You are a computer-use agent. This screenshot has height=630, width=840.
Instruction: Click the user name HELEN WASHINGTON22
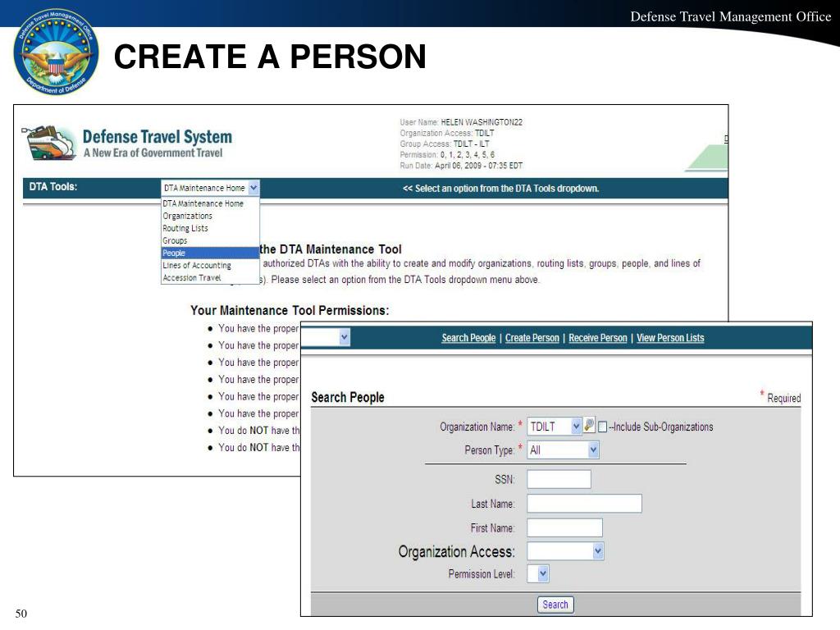pyautogui.click(x=482, y=122)
